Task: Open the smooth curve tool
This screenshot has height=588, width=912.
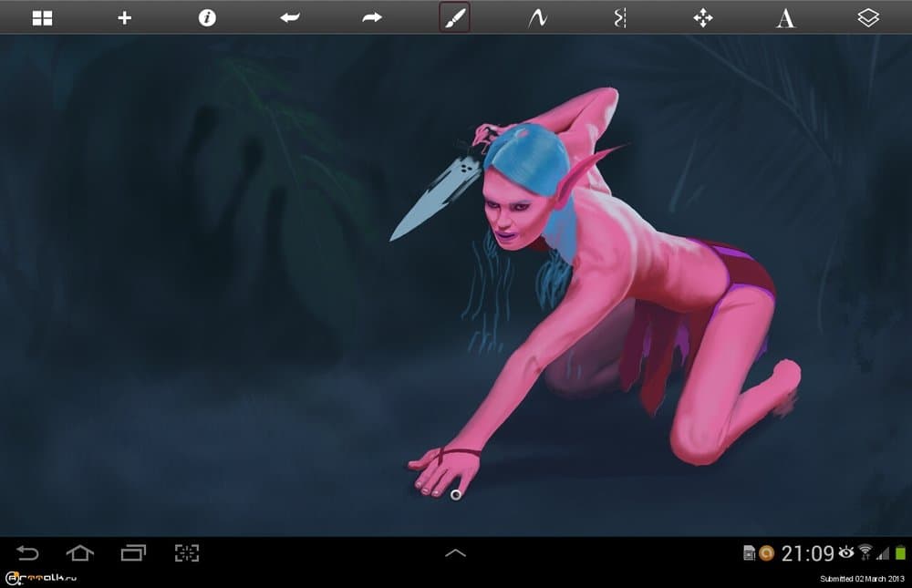Action: [x=536, y=16]
